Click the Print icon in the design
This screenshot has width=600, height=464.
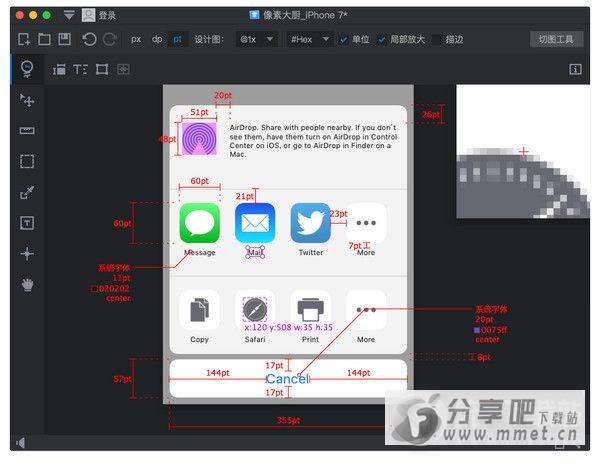310,309
